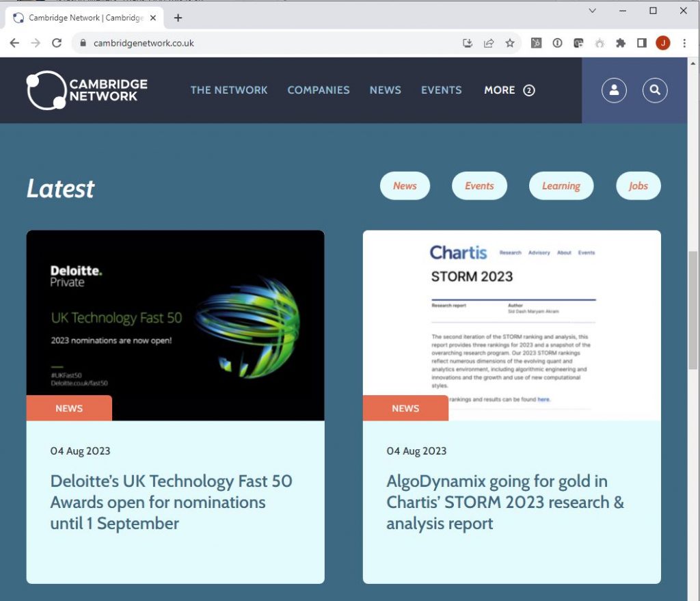
Task: Minimize the browser window
Action: (623, 10)
